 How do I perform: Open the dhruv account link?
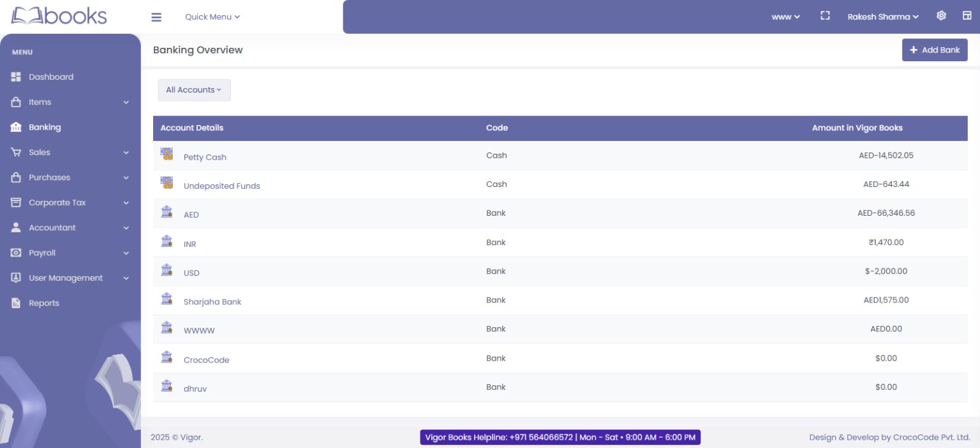[x=195, y=389]
